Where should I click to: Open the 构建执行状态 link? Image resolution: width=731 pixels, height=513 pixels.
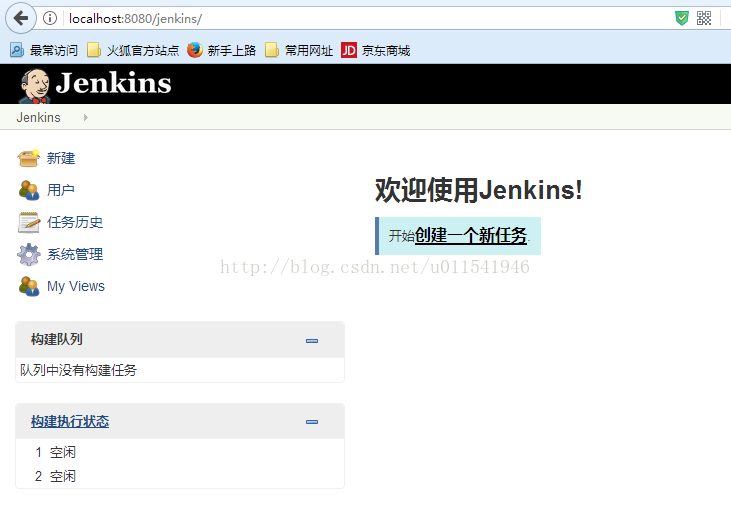pyautogui.click(x=70, y=421)
